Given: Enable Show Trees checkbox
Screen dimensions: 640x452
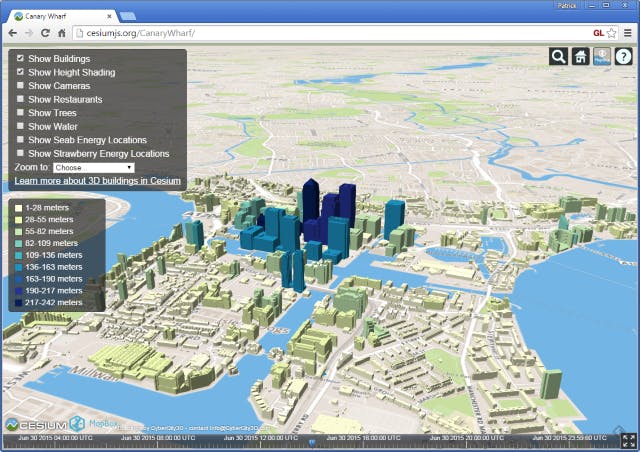Looking at the screenshot, I should tap(20, 112).
